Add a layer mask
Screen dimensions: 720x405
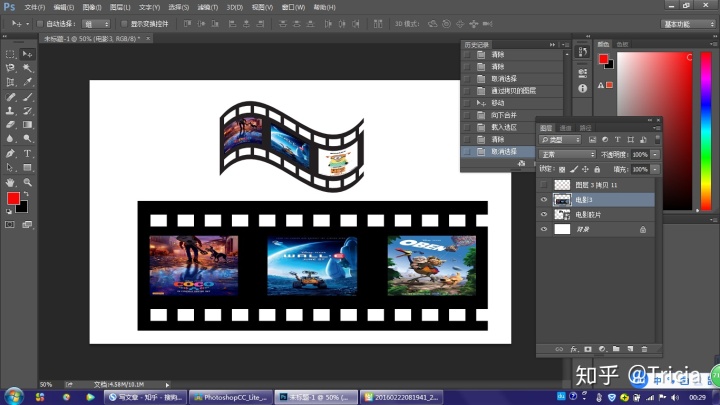pos(588,349)
